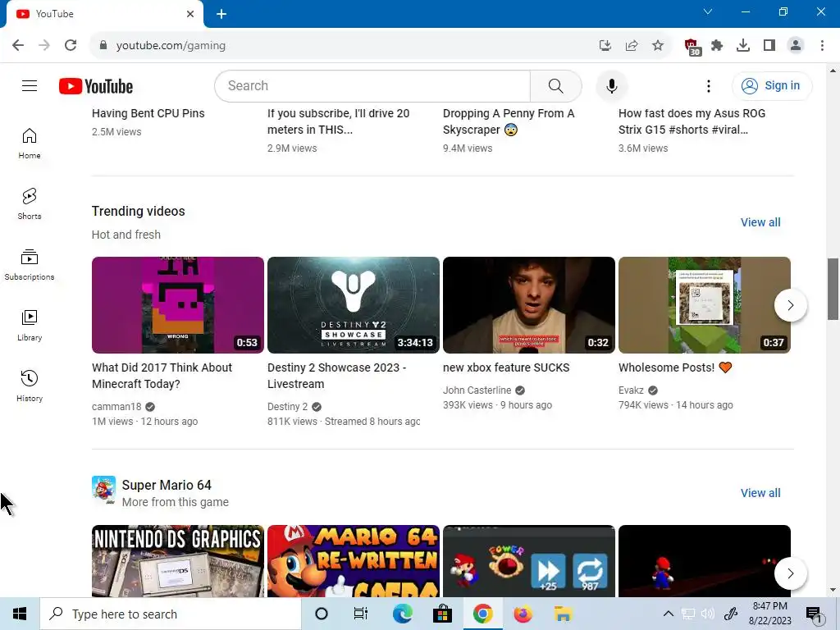This screenshot has height=630, width=840.
Task: Focus the YouTube search field
Action: [372, 85]
